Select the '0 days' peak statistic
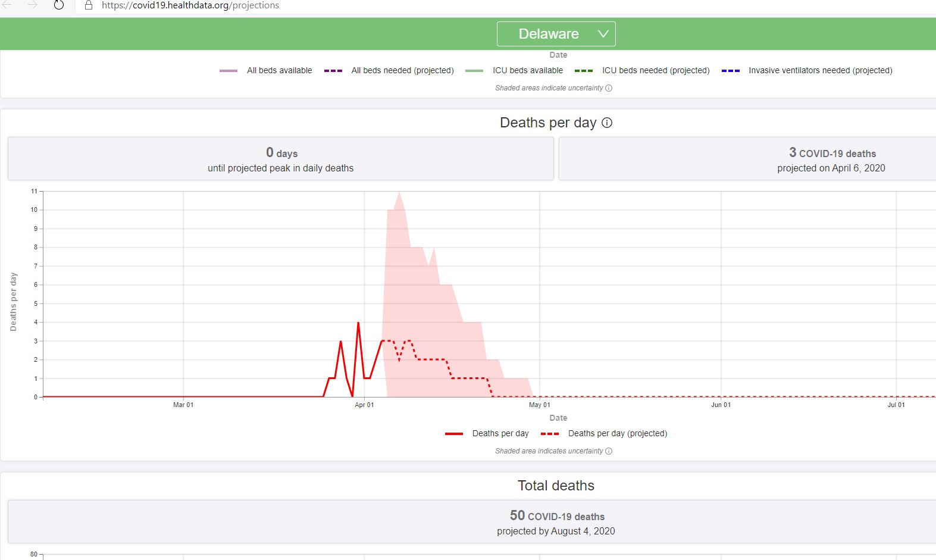This screenshot has height=560, width=936. [281, 153]
